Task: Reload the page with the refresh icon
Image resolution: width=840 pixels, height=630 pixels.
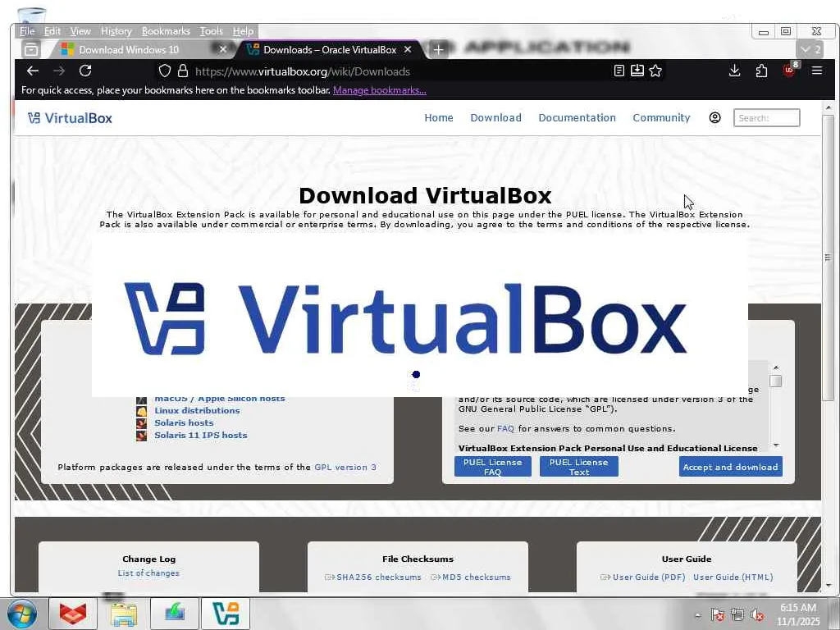Action: click(85, 71)
